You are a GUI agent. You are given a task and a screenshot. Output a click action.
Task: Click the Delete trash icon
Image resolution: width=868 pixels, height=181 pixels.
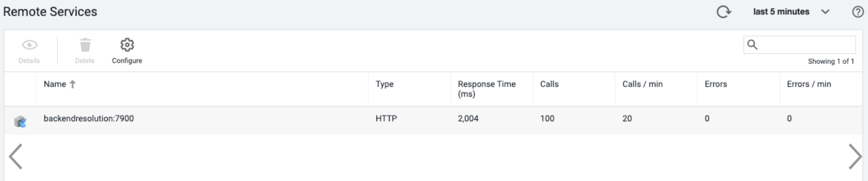(x=85, y=45)
